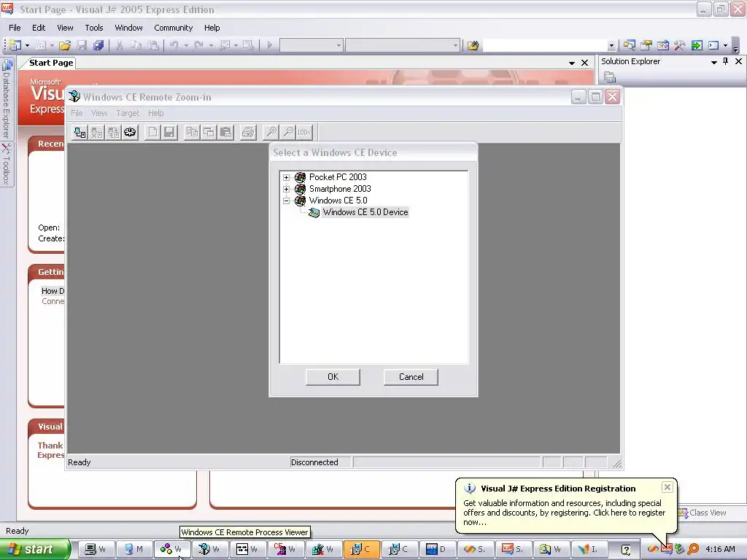Click the Find text input field

click(x=545, y=46)
